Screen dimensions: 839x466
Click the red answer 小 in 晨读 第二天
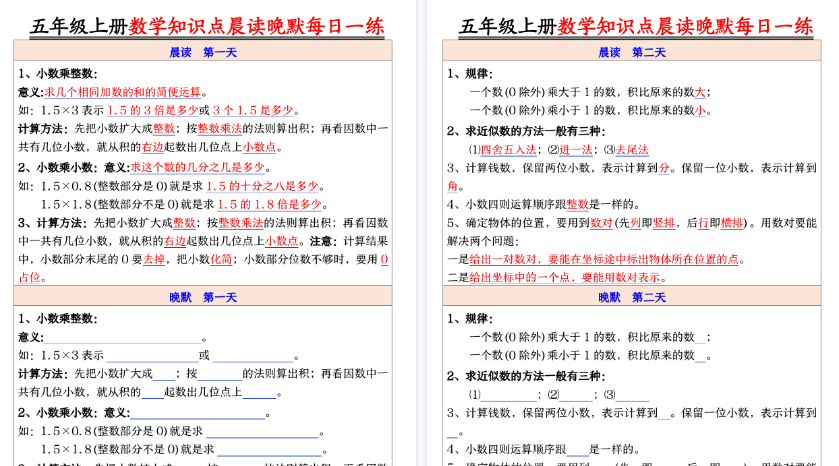pyautogui.click(x=700, y=110)
